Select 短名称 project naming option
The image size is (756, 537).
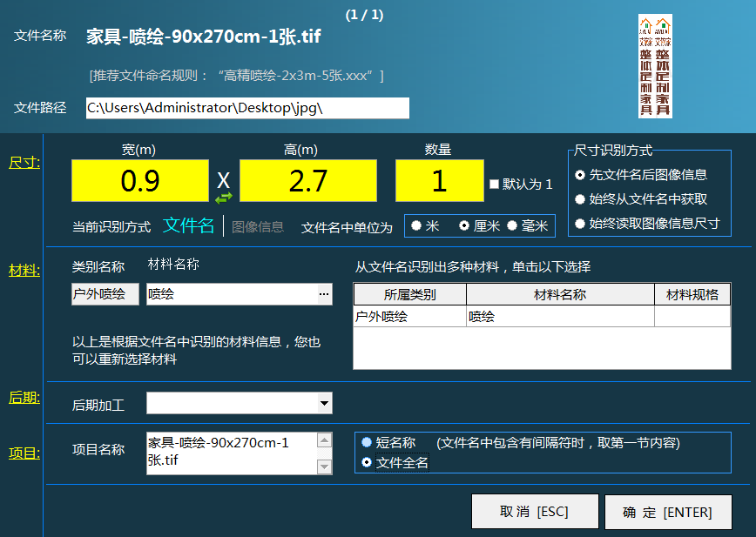pyautogui.click(x=367, y=442)
